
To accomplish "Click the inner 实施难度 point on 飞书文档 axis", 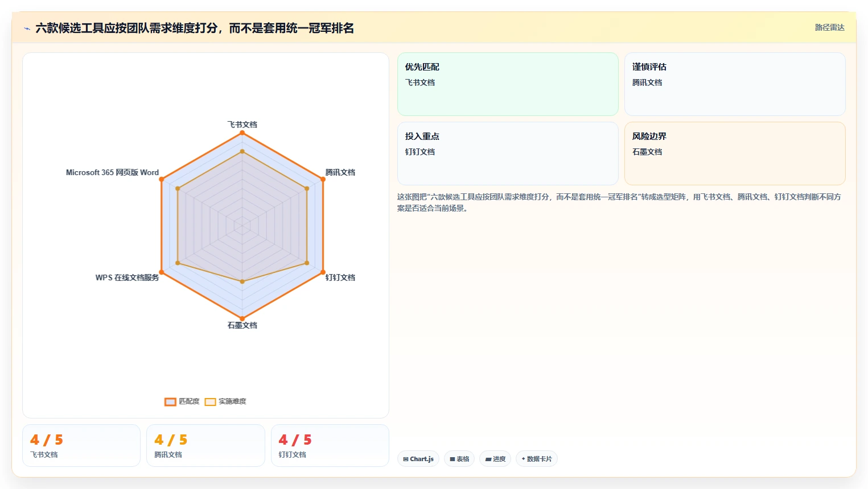I will [242, 151].
